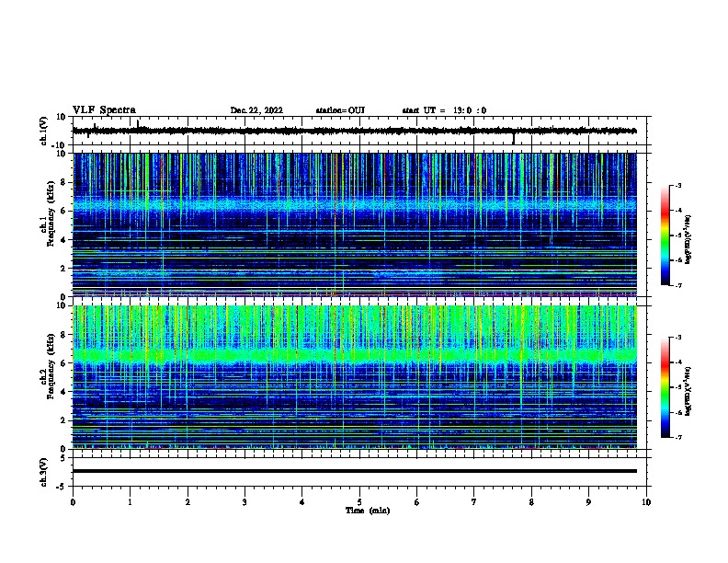Screen dimensions: 728x563
Task: Click the "Time (min)" axis label
Action: [368, 511]
